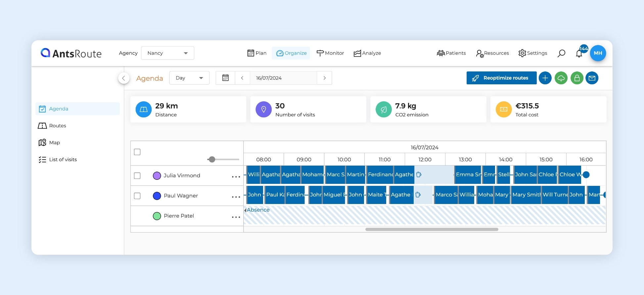Open Routes in the sidebar

(58, 126)
